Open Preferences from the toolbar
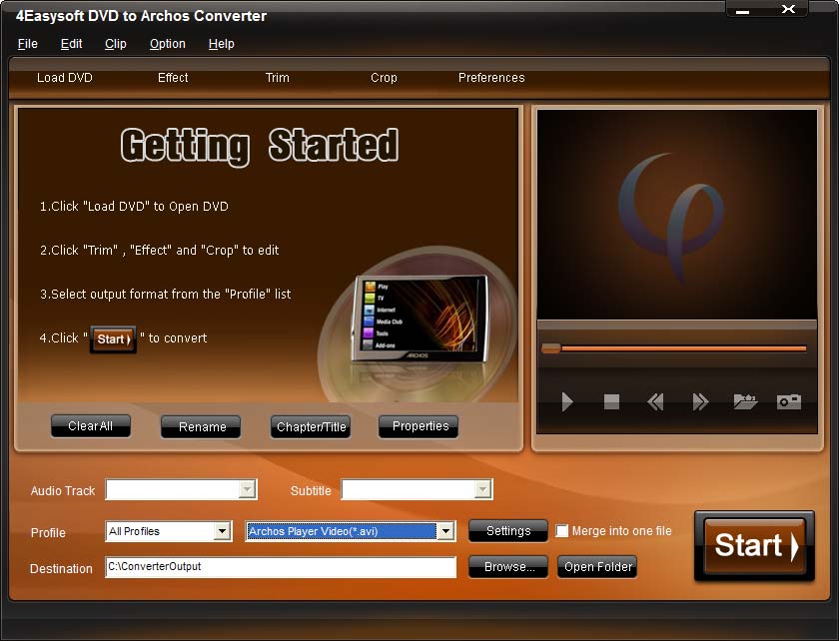Viewport: 840px width, 641px height. (490, 78)
